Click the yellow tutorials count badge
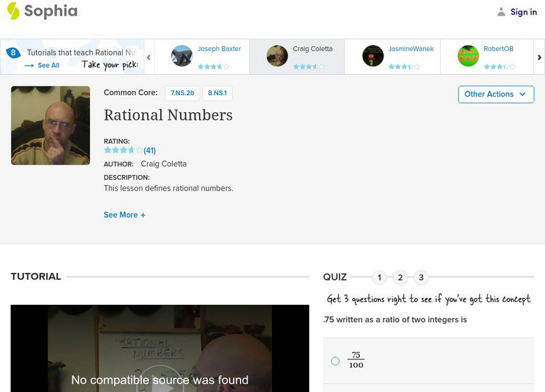The image size is (545, 392). [x=12, y=51]
